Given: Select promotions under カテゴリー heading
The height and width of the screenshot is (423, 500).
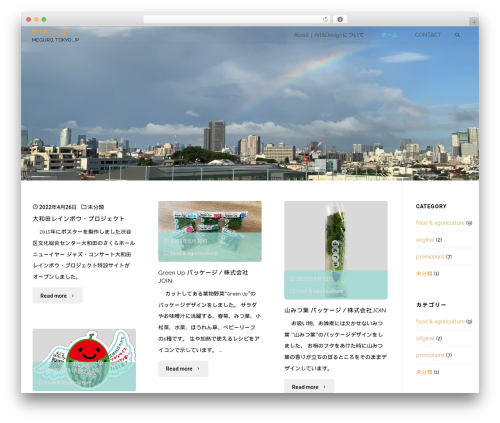Looking at the screenshot, I should pos(430,355).
